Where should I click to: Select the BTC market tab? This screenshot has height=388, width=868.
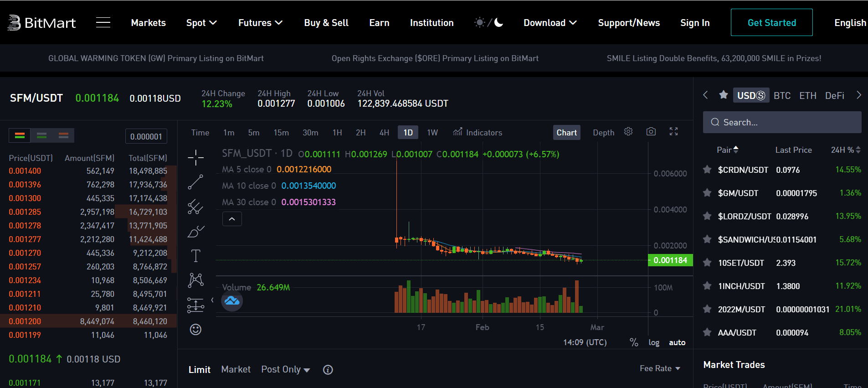click(782, 96)
